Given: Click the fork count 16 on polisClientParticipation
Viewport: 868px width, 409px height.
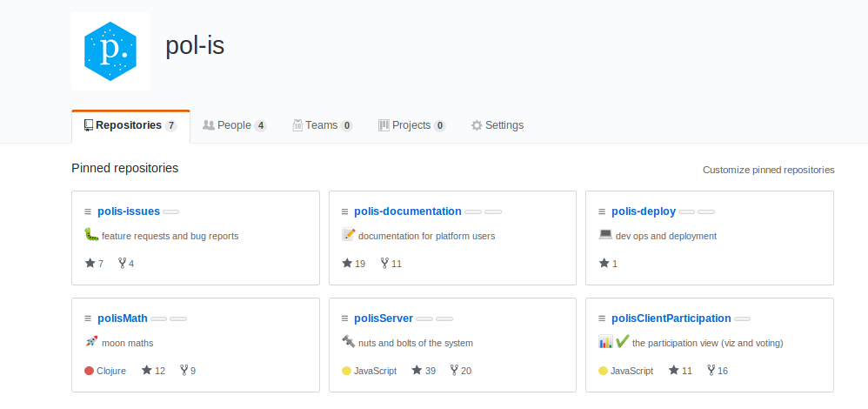Looking at the screenshot, I should [723, 371].
